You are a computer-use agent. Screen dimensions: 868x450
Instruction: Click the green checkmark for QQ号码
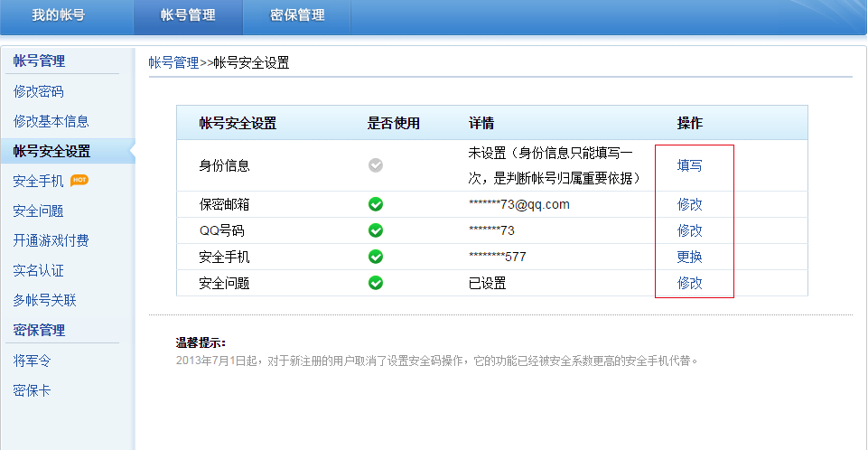point(376,230)
